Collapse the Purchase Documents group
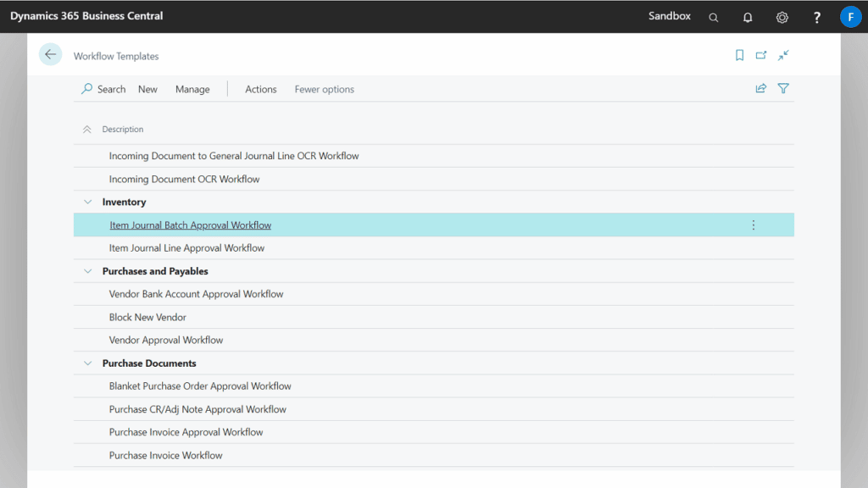Viewport: 868px width, 488px height. pyautogui.click(x=87, y=363)
